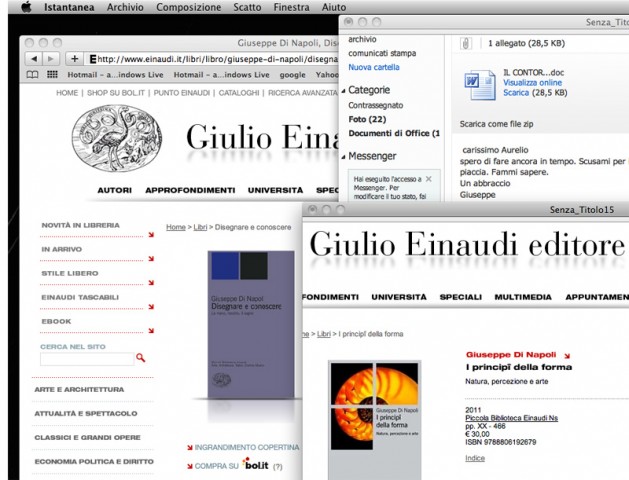The width and height of the screenshot is (629, 480).
Task: Click the Word document attachment icon
Action: 479,85
